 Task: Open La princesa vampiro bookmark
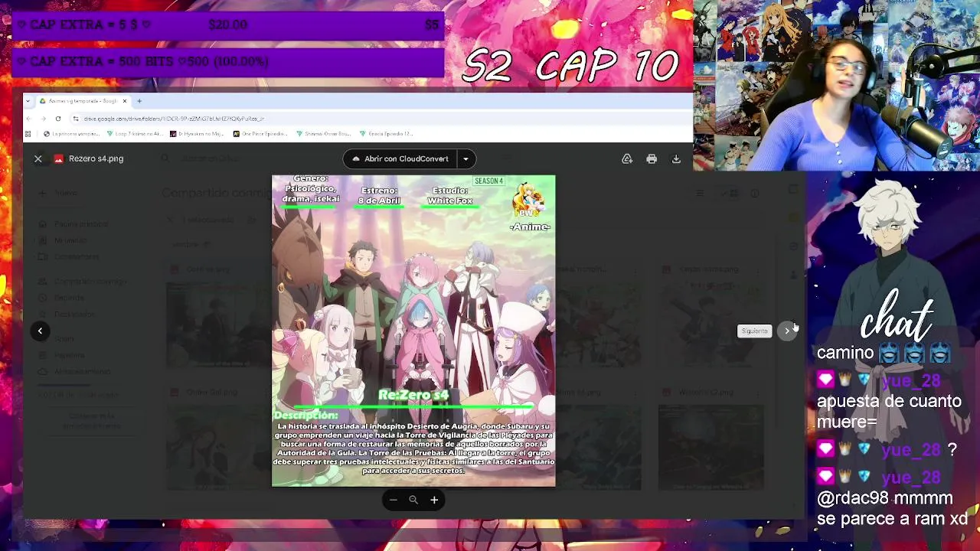point(72,134)
